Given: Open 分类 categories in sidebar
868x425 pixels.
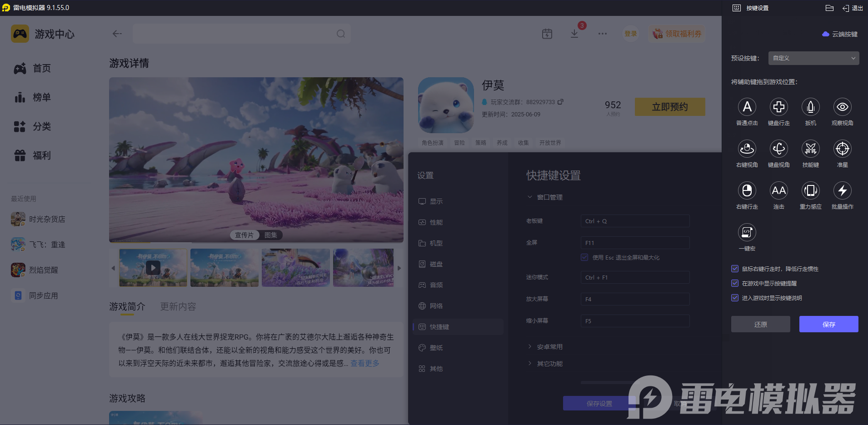Looking at the screenshot, I should pos(33,126).
